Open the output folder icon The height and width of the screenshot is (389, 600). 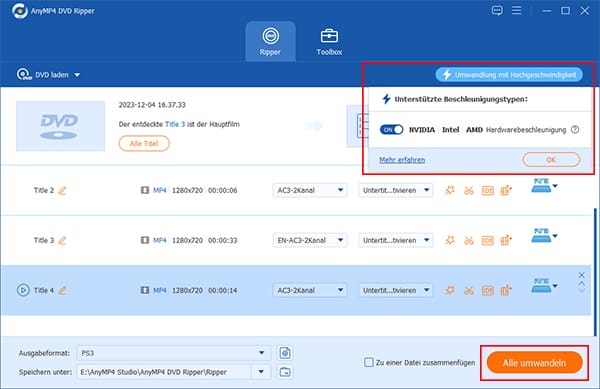point(285,372)
